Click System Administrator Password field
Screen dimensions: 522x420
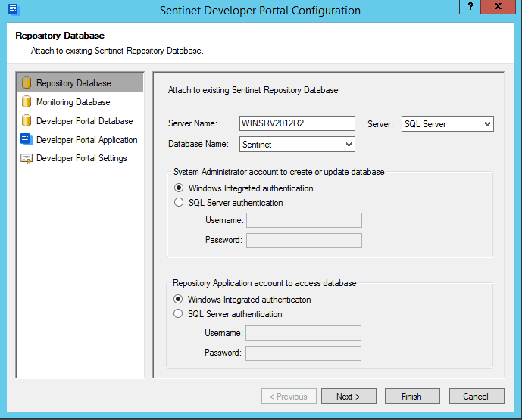click(304, 241)
